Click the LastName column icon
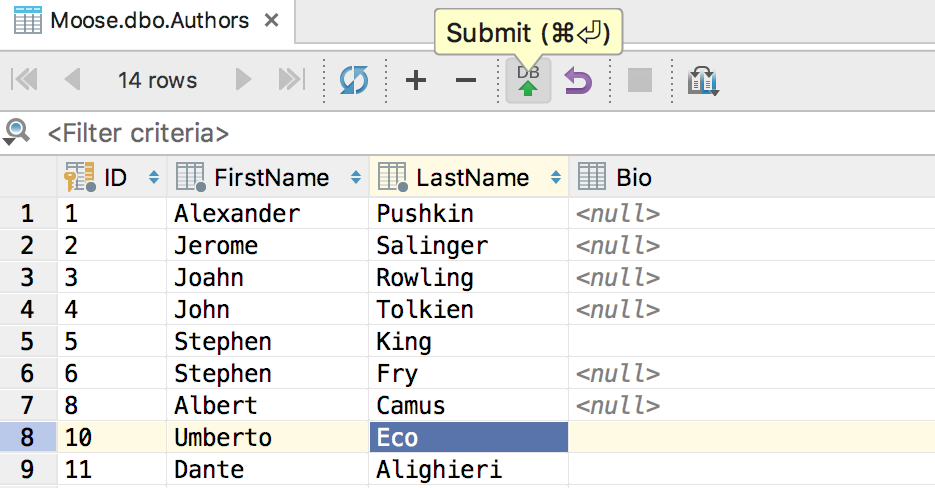 click(x=392, y=177)
